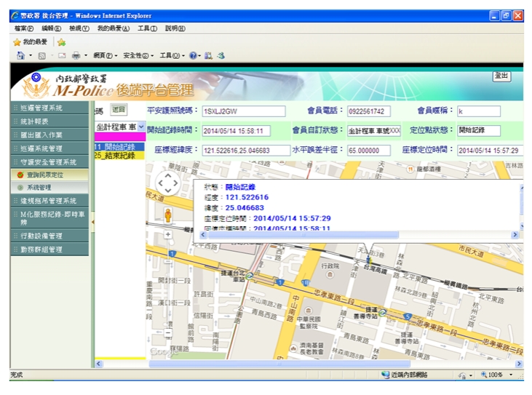The width and height of the screenshot is (532, 395).
Task: Open the 安全性(S) toolbar dropdown
Action: coord(138,55)
